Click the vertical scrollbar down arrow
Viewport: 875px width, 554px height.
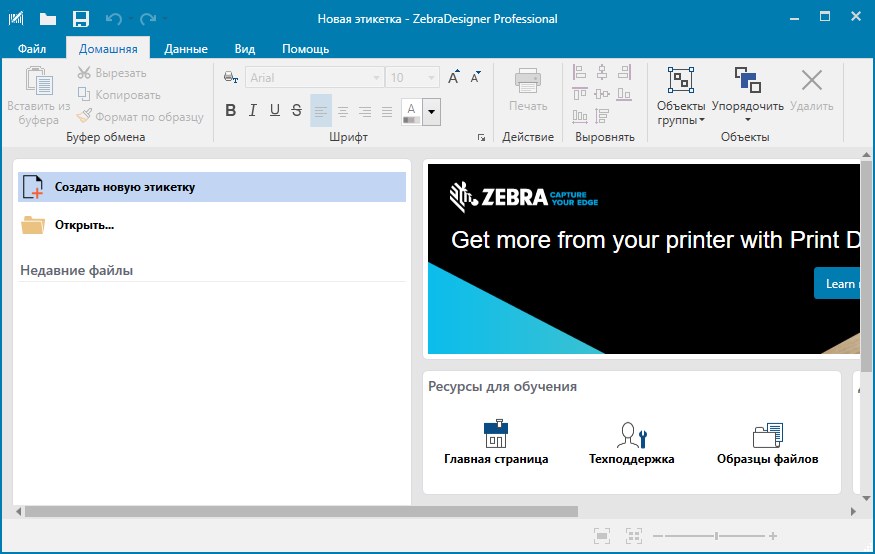coord(866,498)
